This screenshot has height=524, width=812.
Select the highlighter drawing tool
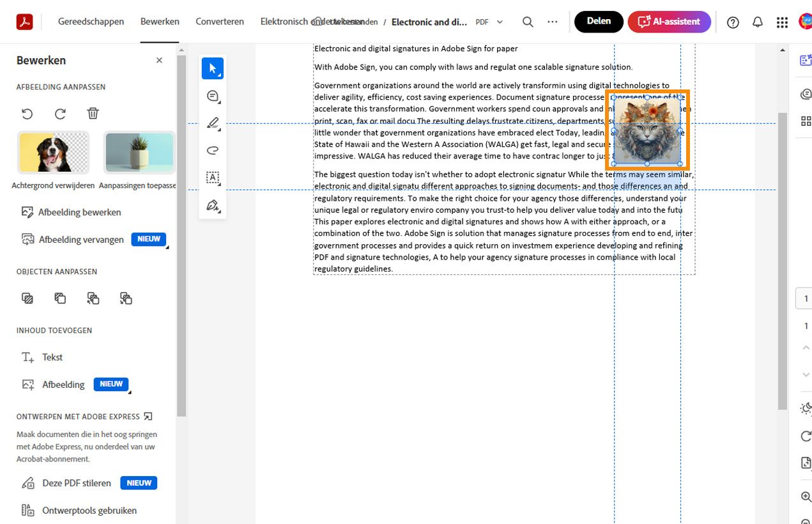tap(212, 123)
